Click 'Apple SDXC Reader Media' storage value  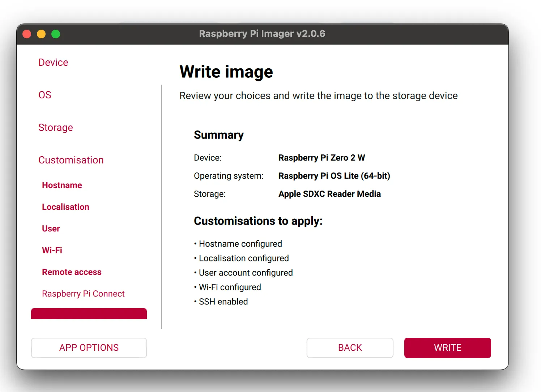click(x=329, y=194)
